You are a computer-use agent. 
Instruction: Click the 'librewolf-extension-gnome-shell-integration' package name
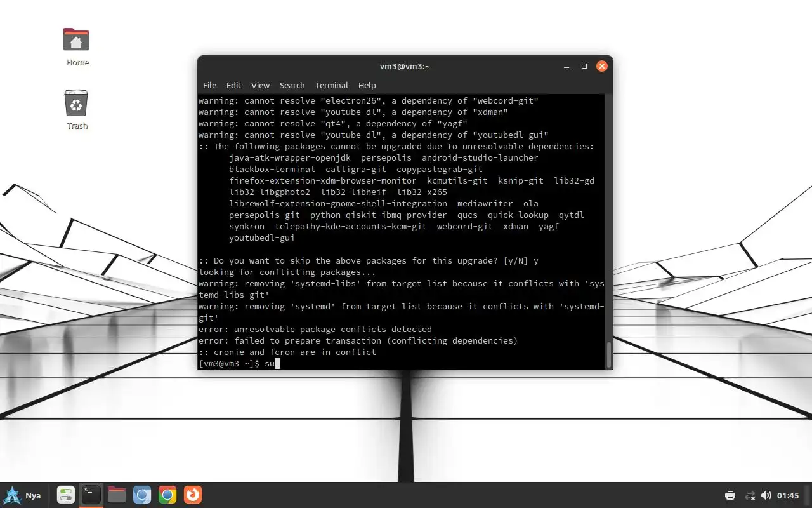pyautogui.click(x=338, y=203)
